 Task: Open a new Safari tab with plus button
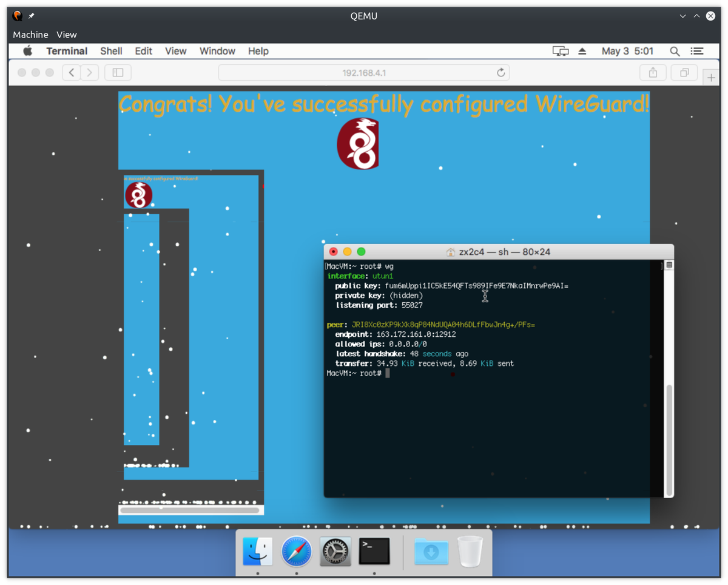711,78
